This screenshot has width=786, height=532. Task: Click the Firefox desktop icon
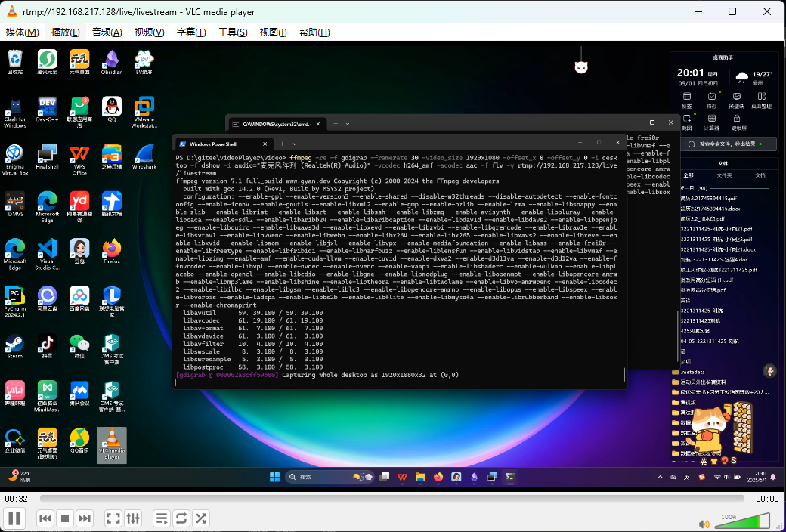[111, 251]
